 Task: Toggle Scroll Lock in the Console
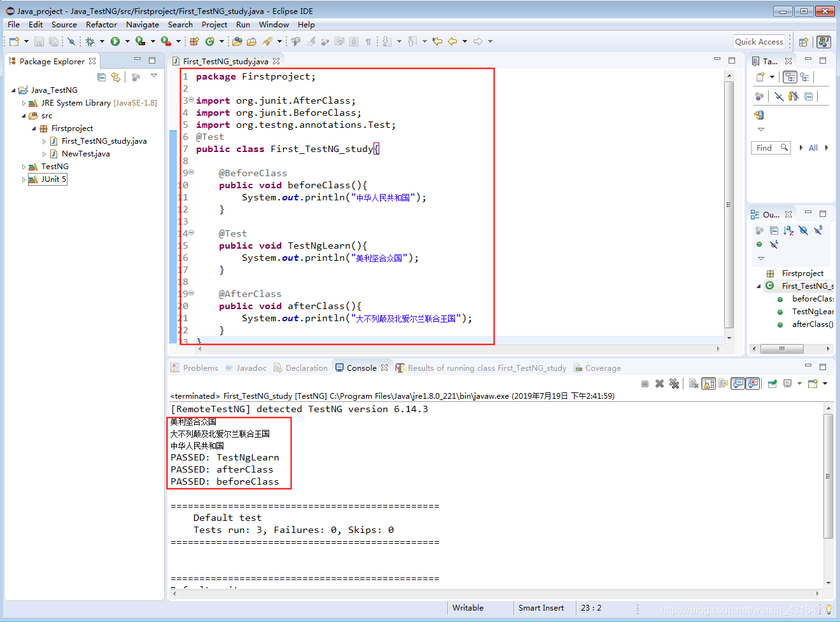(x=708, y=383)
